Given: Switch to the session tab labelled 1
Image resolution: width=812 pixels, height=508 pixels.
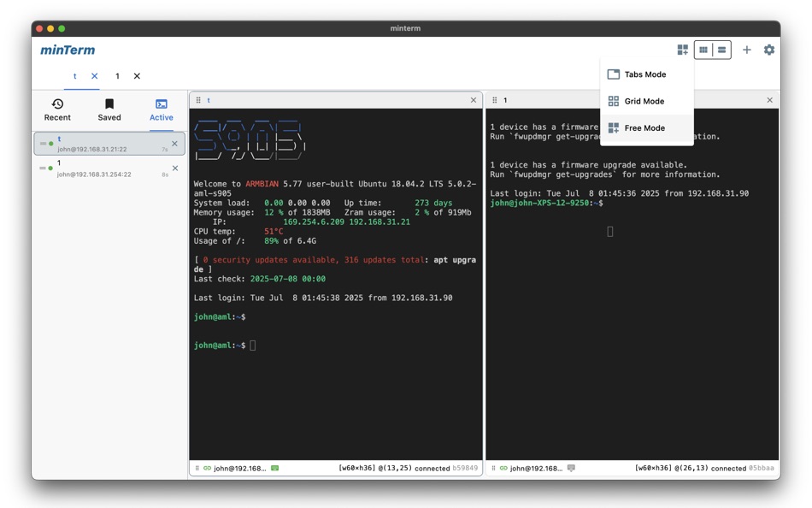Looking at the screenshot, I should [118, 75].
